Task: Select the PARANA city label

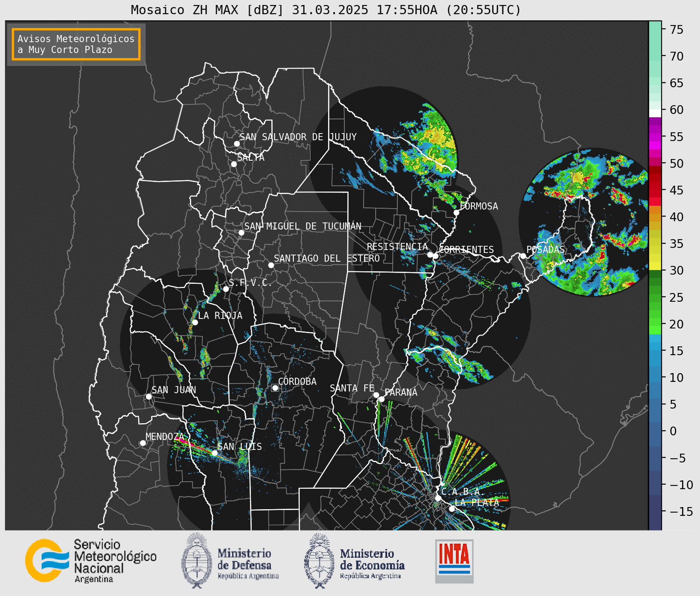Action: coord(401,392)
